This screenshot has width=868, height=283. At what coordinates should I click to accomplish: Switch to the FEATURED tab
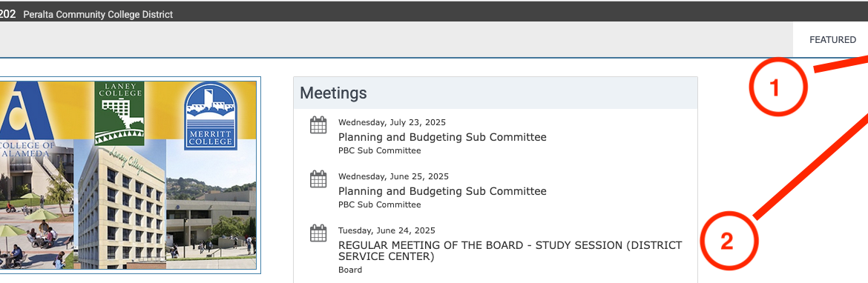pos(832,40)
